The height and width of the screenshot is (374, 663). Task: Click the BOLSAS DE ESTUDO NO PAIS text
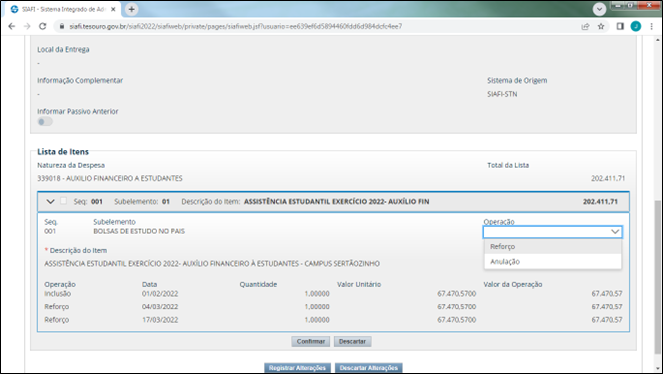pyautogui.click(x=139, y=231)
